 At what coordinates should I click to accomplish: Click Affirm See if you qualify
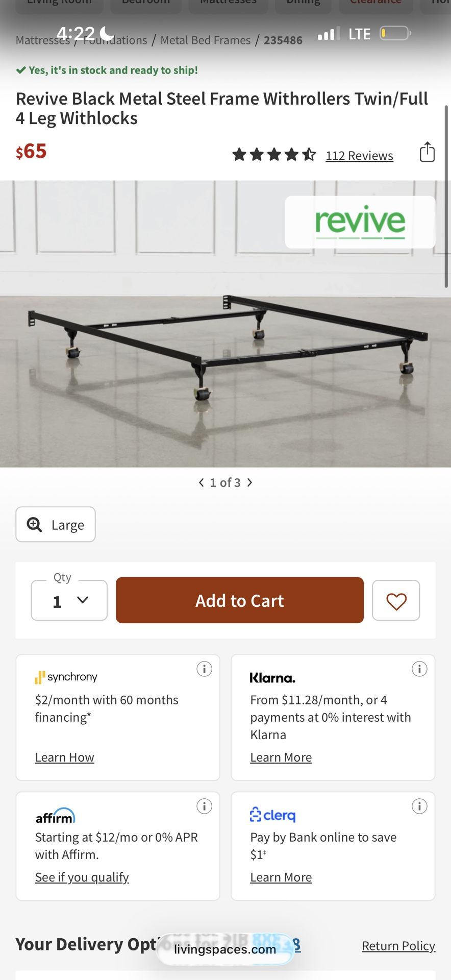click(x=82, y=877)
